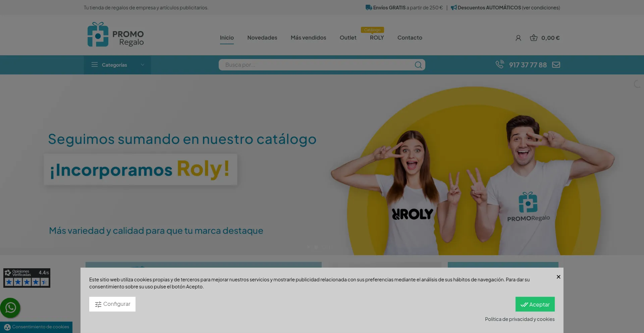Image resolution: width=644 pixels, height=333 pixels.
Task: Click the phone call icon
Action: click(x=499, y=64)
